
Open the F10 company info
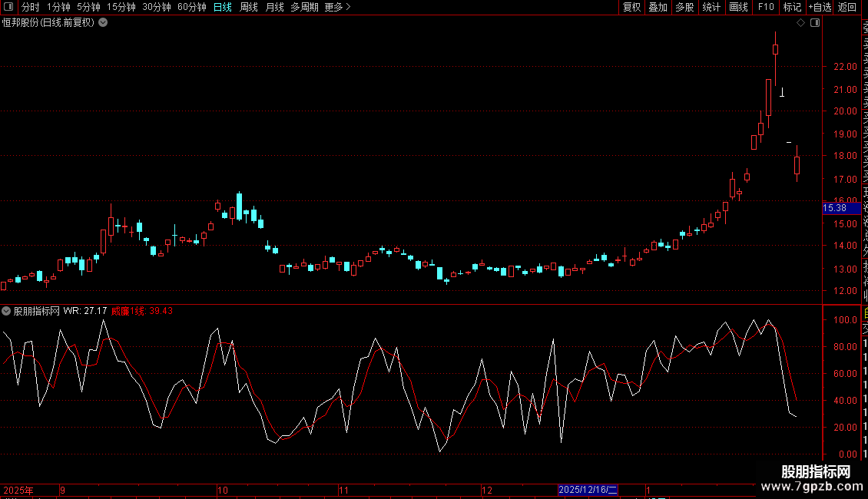[766, 7]
